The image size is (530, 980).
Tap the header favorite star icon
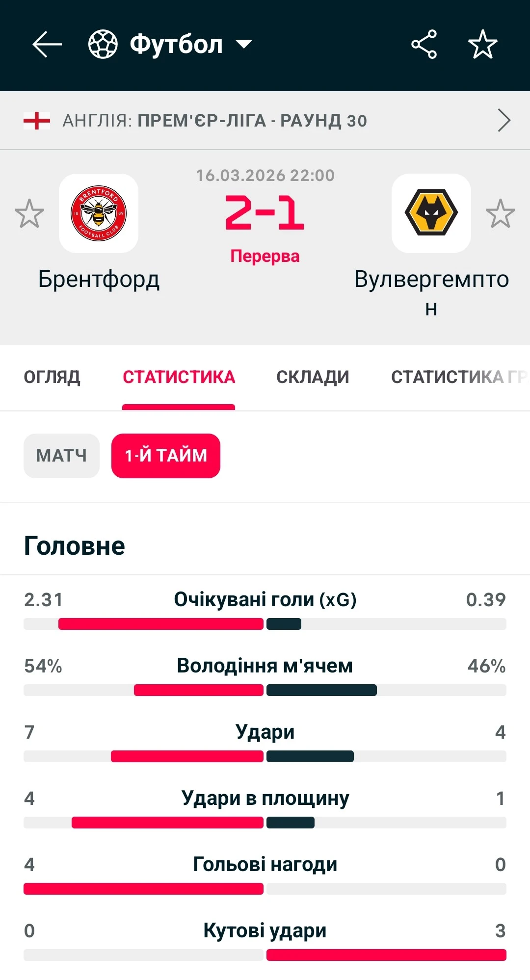483,44
